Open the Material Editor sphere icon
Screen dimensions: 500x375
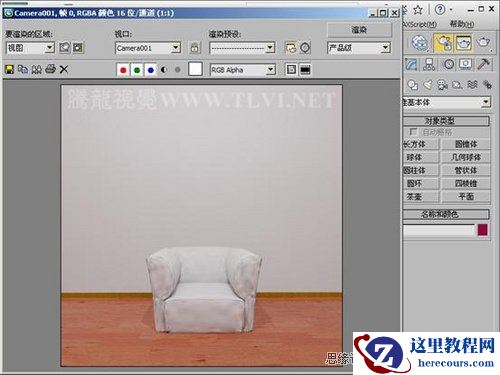point(419,43)
